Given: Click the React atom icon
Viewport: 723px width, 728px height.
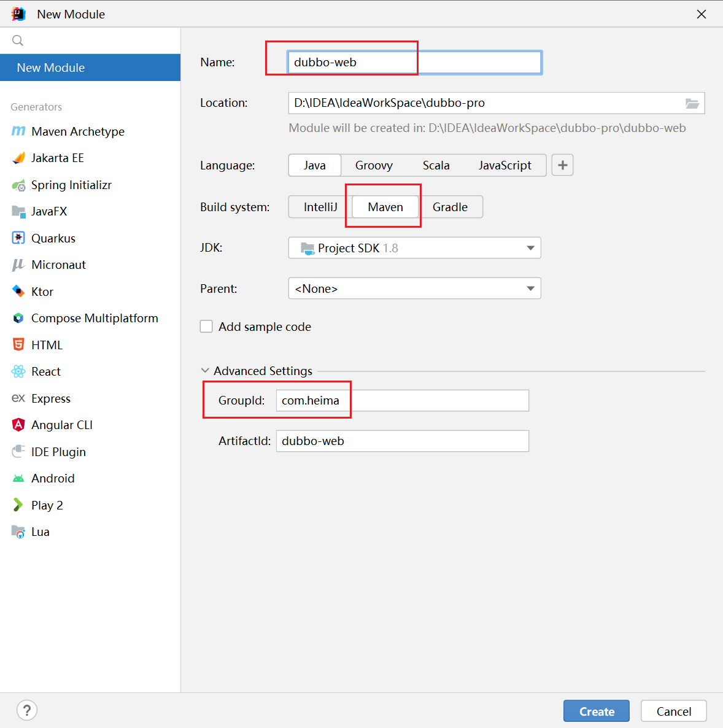Looking at the screenshot, I should click(x=18, y=371).
